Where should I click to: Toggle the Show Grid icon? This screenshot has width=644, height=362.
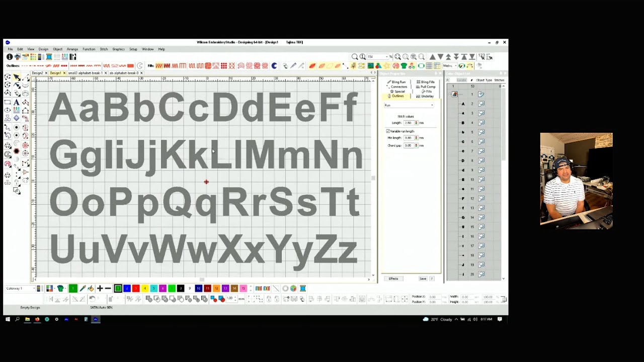coord(429,65)
